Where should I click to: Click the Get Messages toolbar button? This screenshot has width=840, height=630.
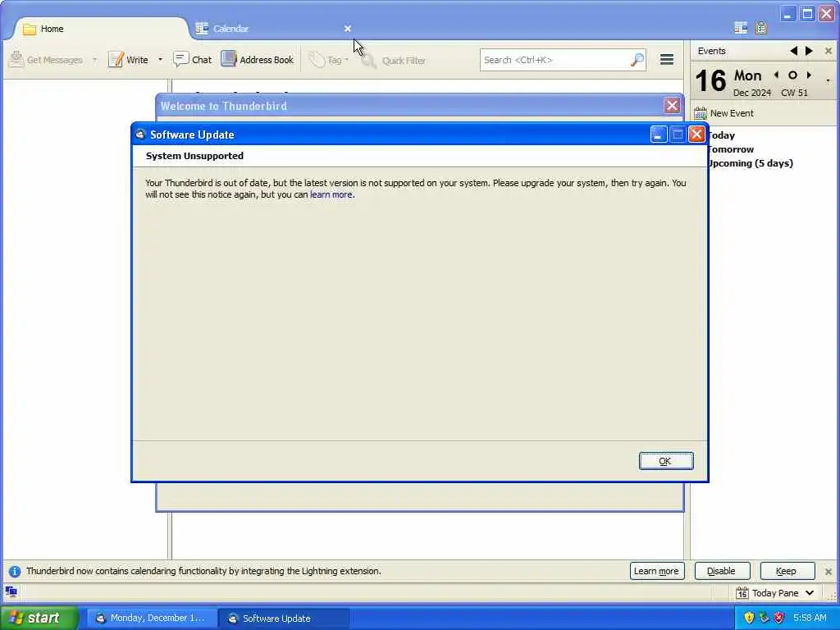46,59
